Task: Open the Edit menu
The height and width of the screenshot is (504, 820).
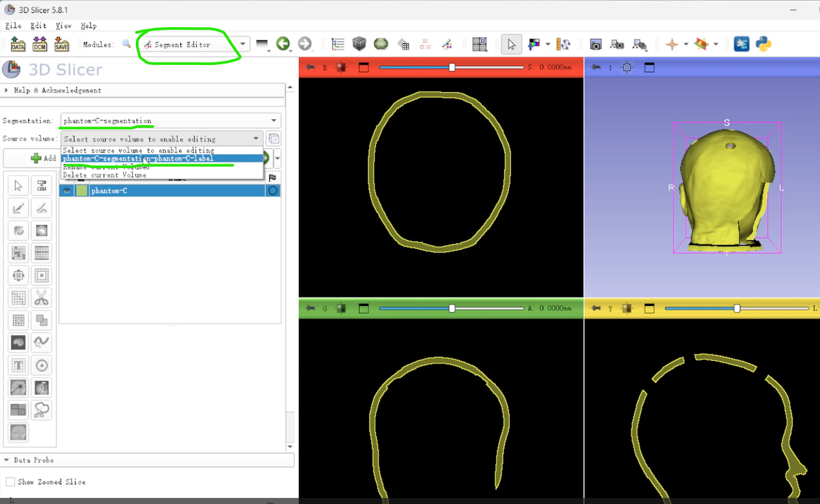Action: [x=38, y=25]
